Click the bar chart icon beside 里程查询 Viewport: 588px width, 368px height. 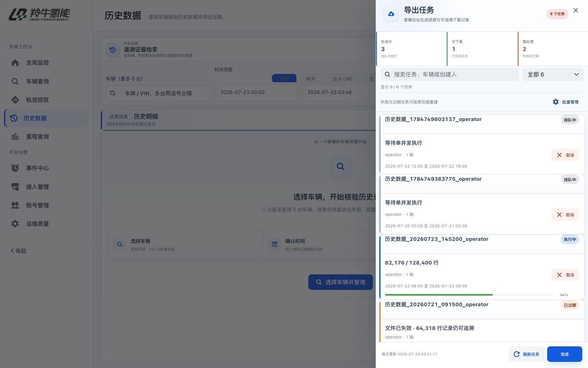[15, 137]
